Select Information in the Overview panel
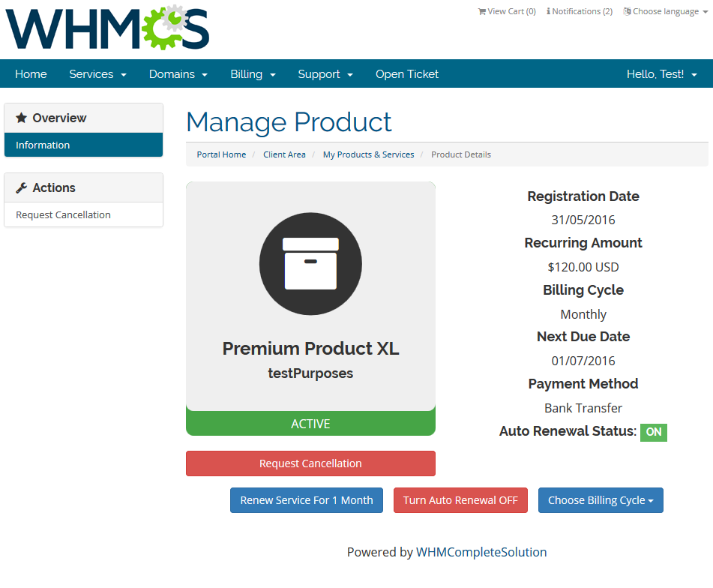This screenshot has height=588, width=713. pyautogui.click(x=84, y=145)
